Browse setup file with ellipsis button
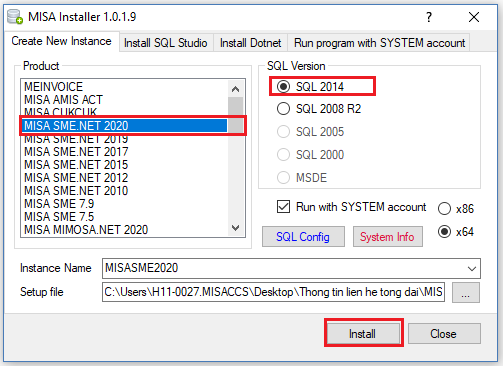The width and height of the screenshot is (503, 366). pyautogui.click(x=466, y=292)
